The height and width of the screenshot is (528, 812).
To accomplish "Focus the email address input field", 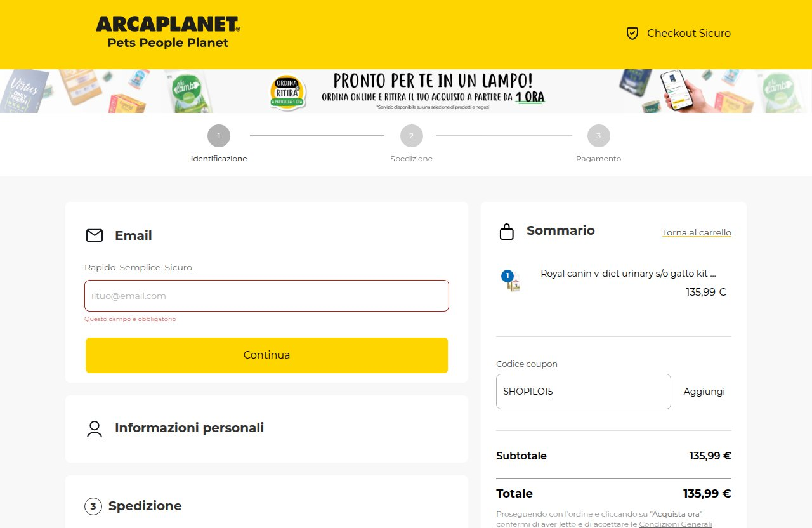I will pyautogui.click(x=266, y=296).
